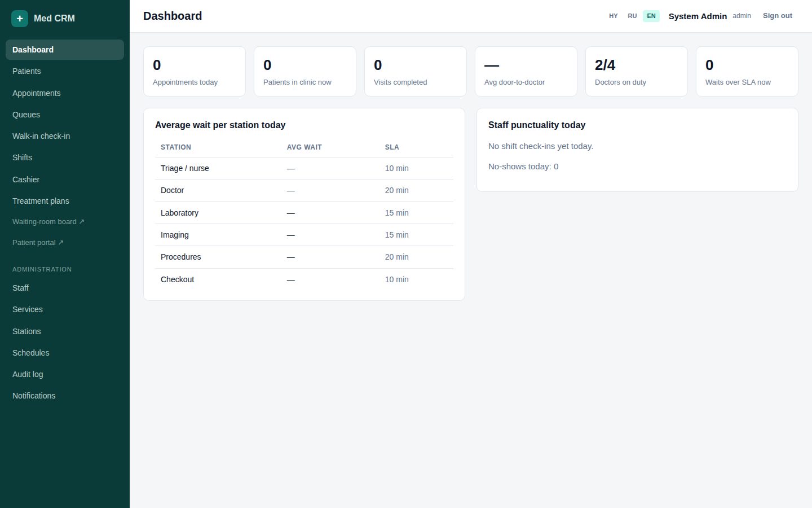The width and height of the screenshot is (812, 508).
Task: Click the Checkout station row
Action: [x=304, y=279]
